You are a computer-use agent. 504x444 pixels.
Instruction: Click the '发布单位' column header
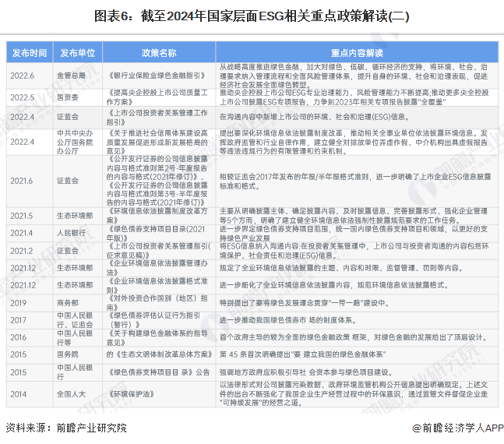(77, 52)
